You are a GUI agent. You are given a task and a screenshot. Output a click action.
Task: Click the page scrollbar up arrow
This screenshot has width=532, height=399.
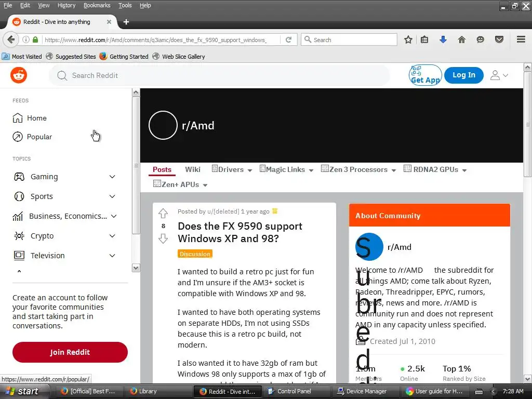(x=528, y=67)
